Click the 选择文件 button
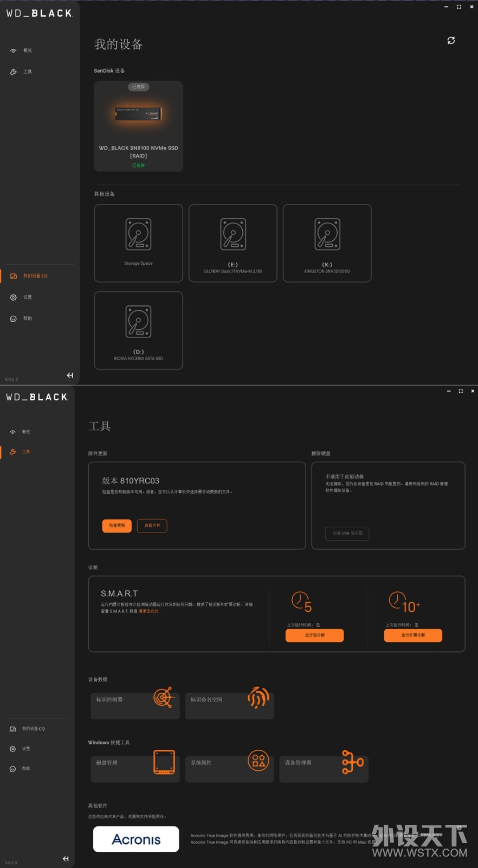 [x=152, y=526]
